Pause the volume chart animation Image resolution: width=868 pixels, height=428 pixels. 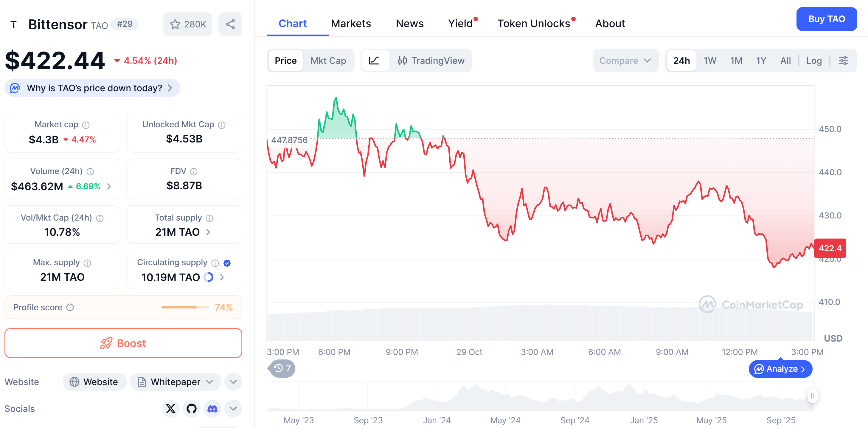pos(813,396)
